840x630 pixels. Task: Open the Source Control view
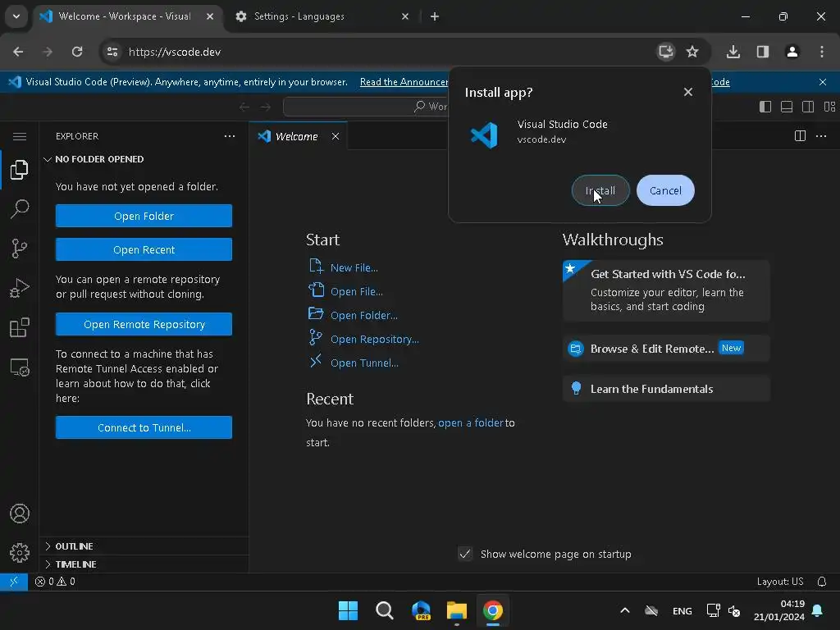tap(20, 249)
